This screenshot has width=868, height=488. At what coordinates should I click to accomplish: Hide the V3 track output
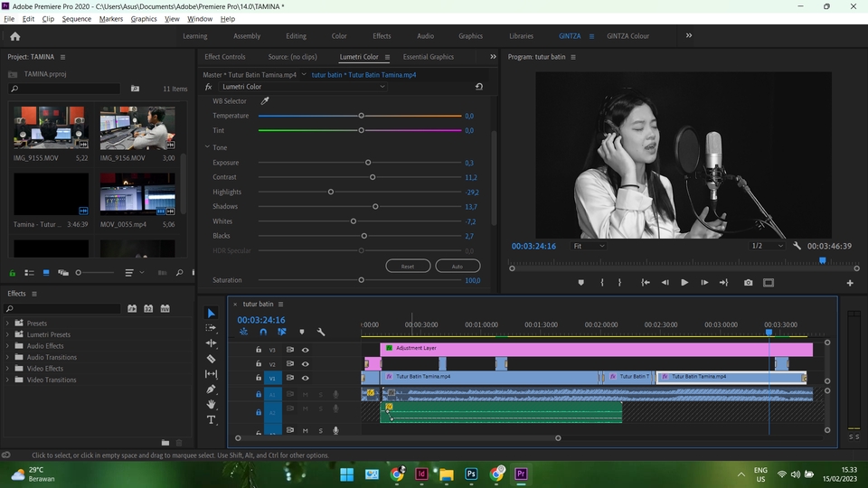[x=306, y=350]
